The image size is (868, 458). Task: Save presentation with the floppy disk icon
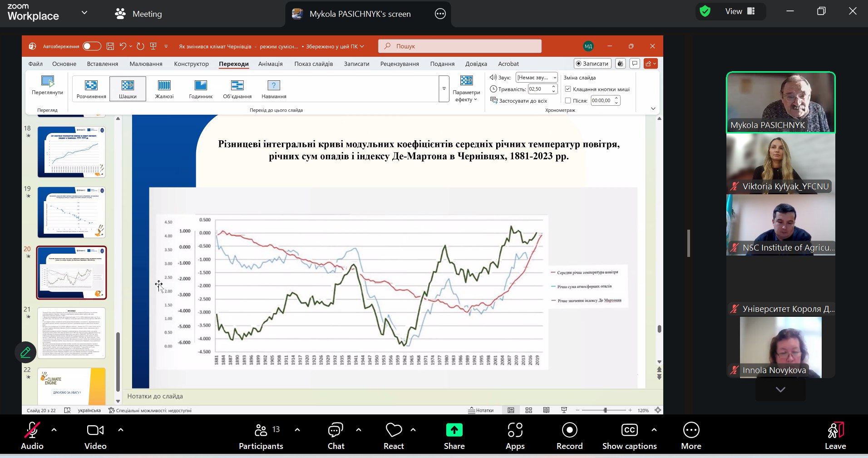click(110, 46)
